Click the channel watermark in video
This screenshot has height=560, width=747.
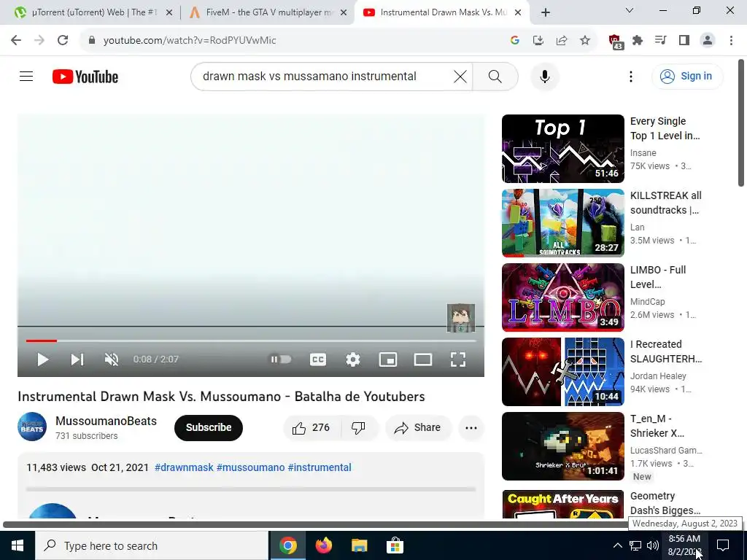tap(461, 318)
